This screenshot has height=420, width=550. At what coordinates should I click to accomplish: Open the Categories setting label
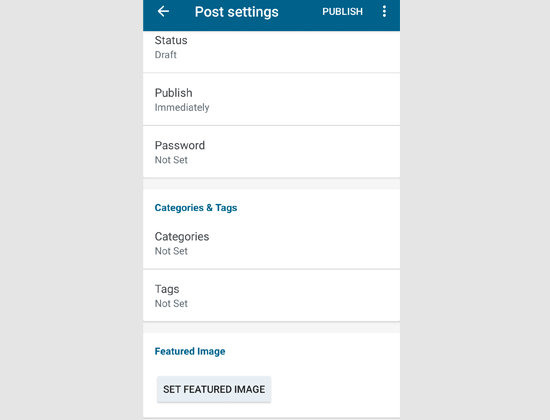(x=182, y=237)
